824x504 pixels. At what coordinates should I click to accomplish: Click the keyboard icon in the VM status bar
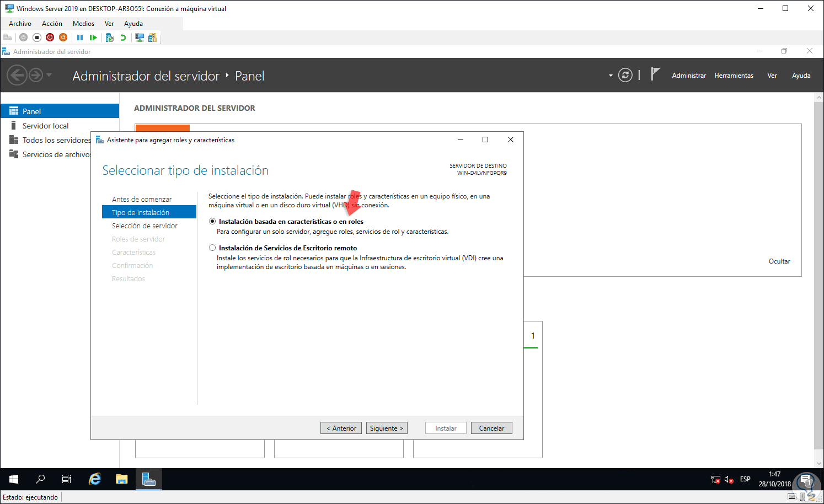(792, 497)
